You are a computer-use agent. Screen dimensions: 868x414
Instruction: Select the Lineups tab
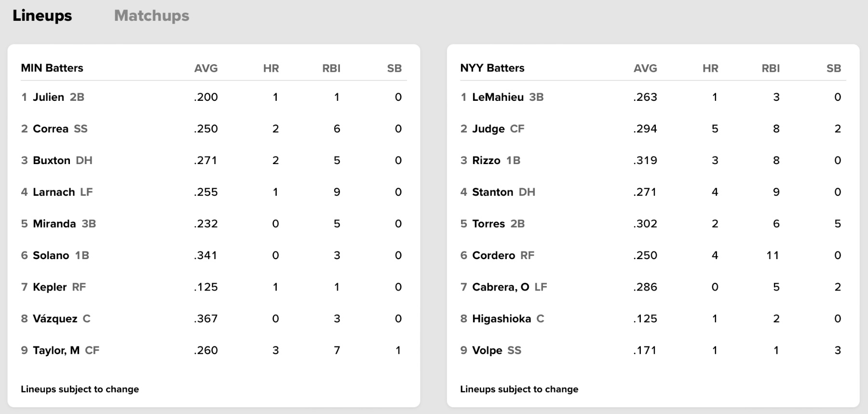point(42,16)
